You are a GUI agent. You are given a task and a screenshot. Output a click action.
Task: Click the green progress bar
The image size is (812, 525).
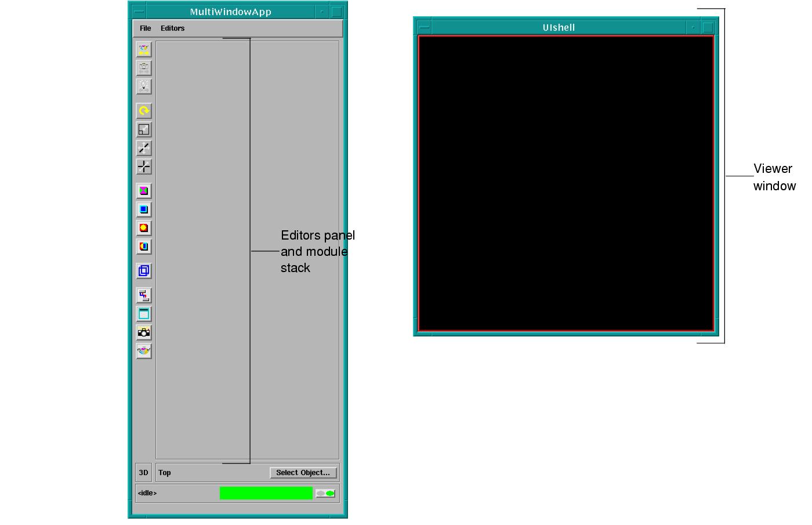(x=266, y=493)
